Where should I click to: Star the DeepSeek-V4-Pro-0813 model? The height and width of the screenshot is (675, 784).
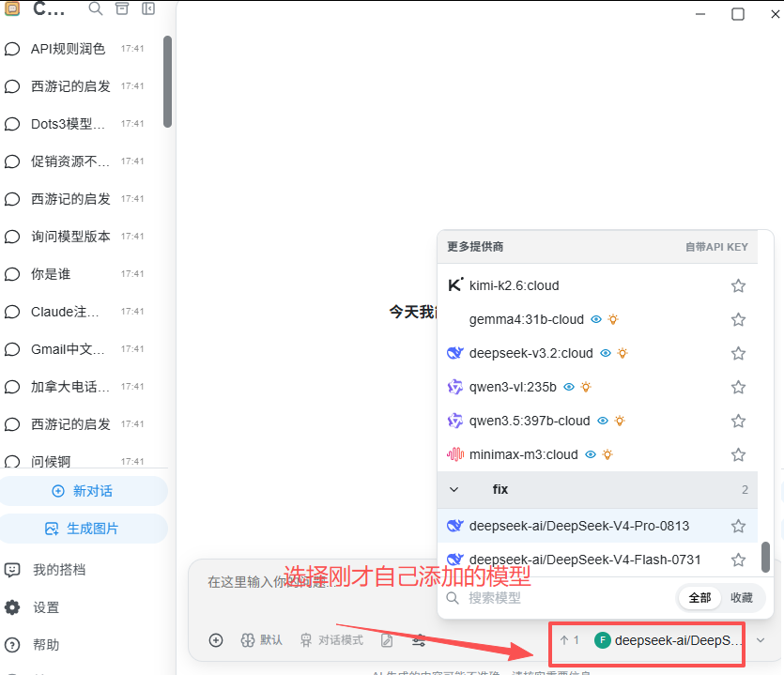click(x=738, y=526)
